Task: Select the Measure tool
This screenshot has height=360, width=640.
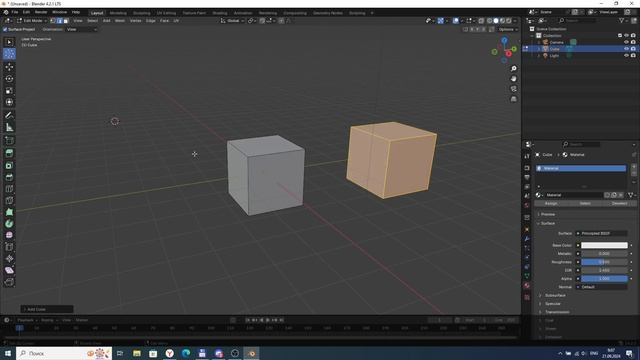Action: [x=9, y=128]
